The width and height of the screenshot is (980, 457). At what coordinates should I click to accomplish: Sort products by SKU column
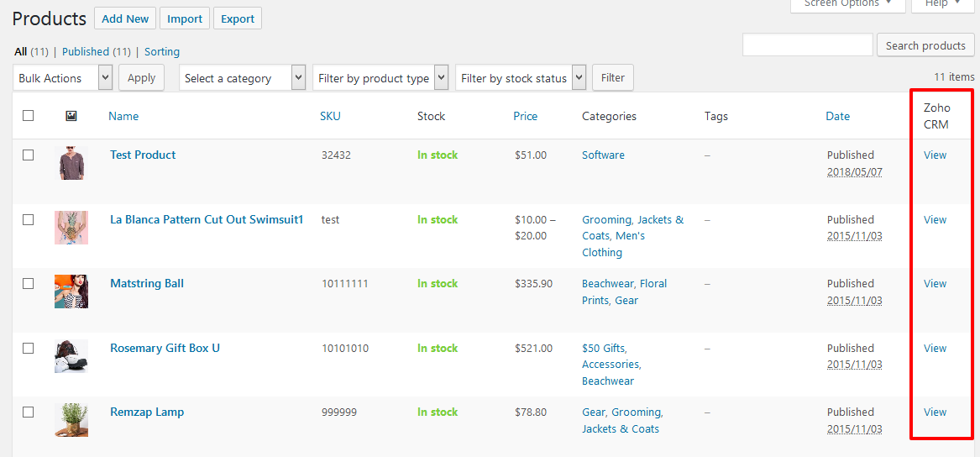[x=331, y=116]
